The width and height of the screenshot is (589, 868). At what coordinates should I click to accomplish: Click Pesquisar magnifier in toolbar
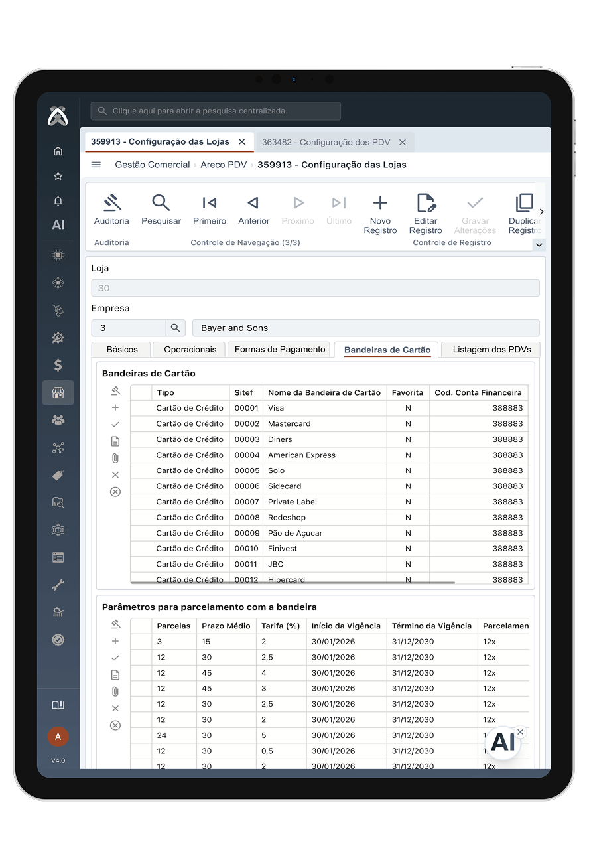161,210
